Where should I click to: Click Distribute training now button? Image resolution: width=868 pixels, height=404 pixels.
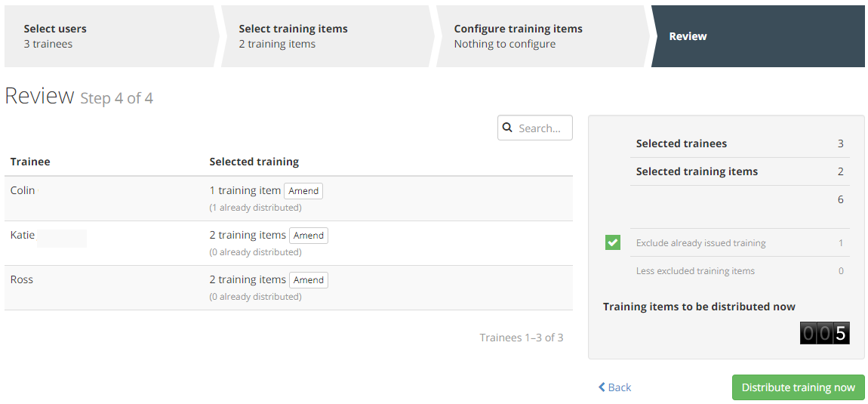pos(799,387)
